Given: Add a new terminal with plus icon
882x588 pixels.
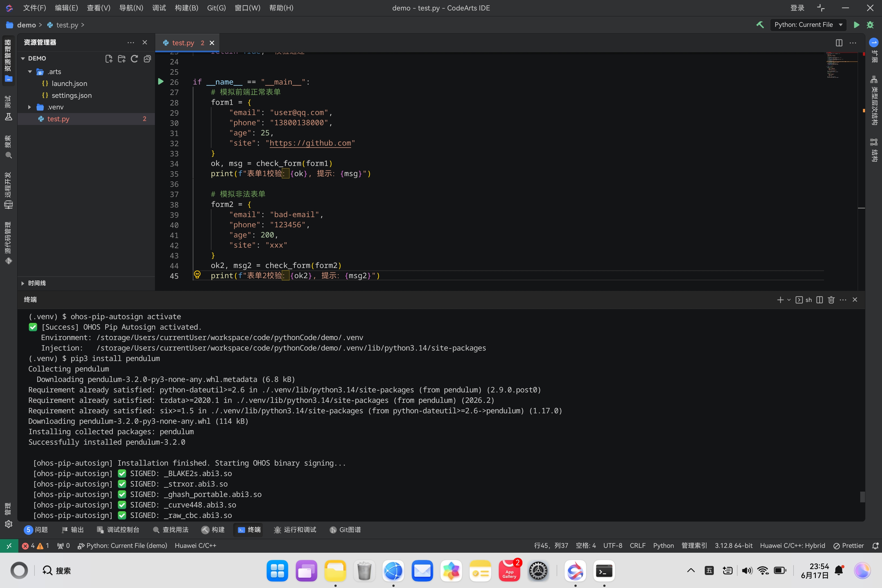Looking at the screenshot, I should tap(781, 300).
